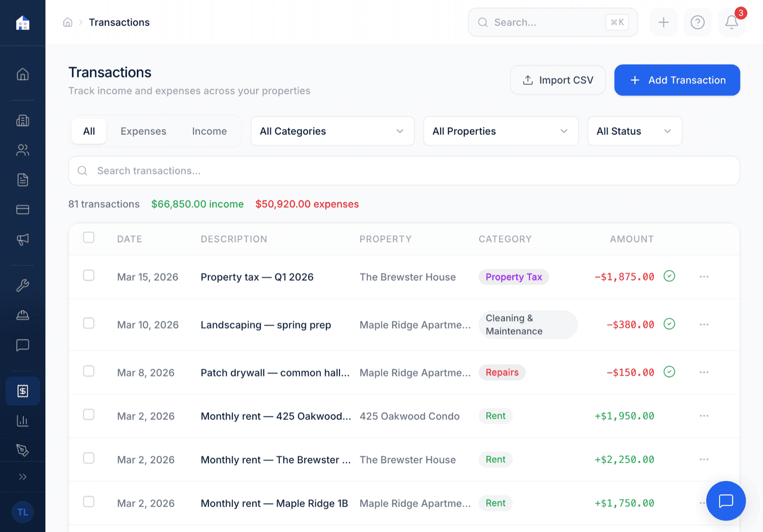Expand the All Properties filter
This screenshot has height=532, width=763.
[501, 131]
